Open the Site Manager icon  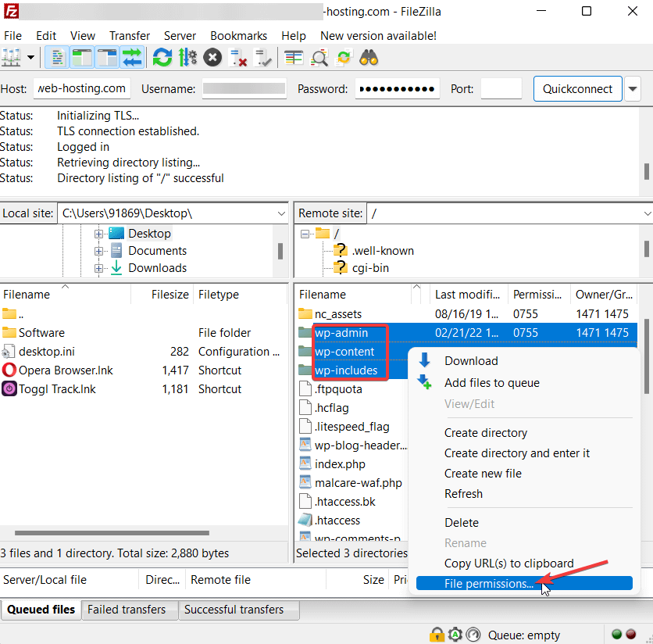11,57
